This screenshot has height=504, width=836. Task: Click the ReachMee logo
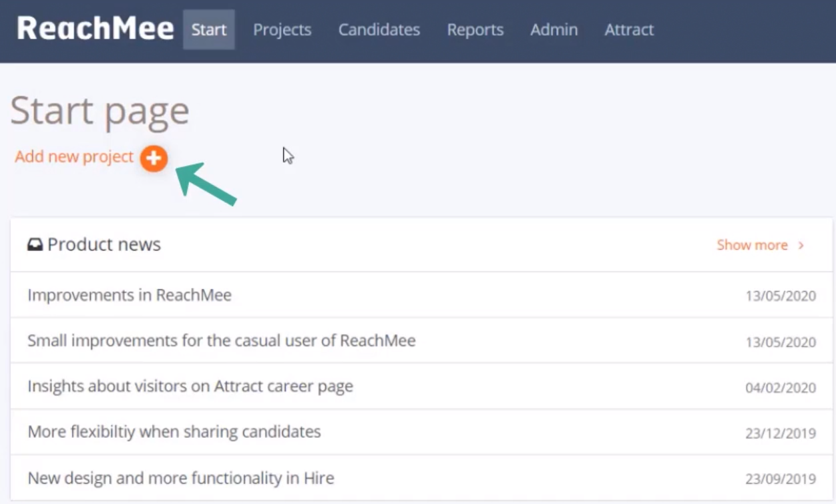[95, 29]
